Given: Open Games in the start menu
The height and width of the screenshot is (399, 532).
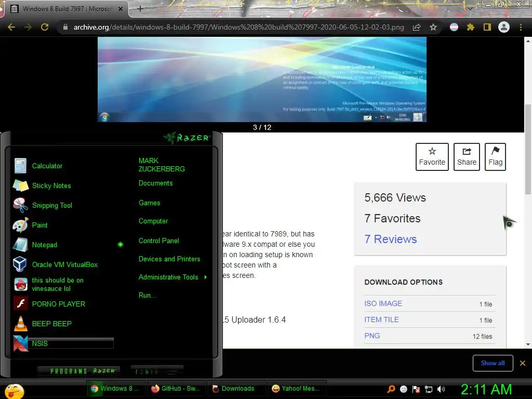Looking at the screenshot, I should click(149, 203).
